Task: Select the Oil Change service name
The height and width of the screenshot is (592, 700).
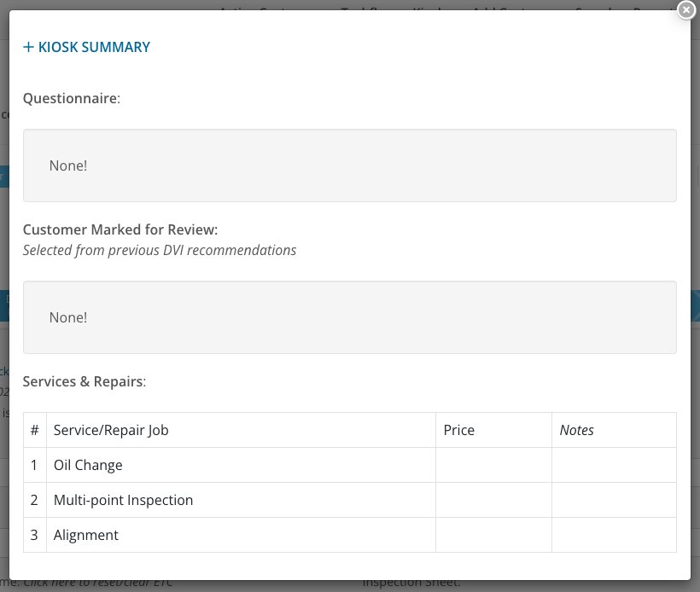Action: click(x=88, y=465)
